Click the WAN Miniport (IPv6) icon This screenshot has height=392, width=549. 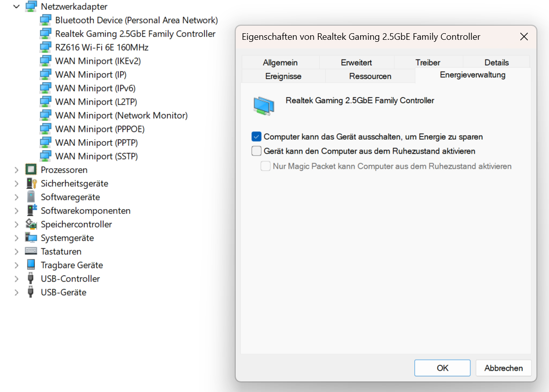pyautogui.click(x=45, y=88)
